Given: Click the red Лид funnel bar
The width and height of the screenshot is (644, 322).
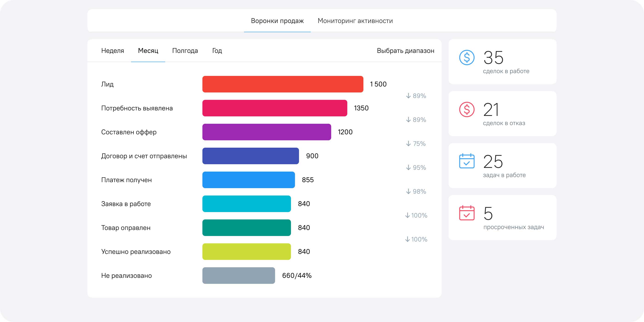Looking at the screenshot, I should [x=282, y=84].
